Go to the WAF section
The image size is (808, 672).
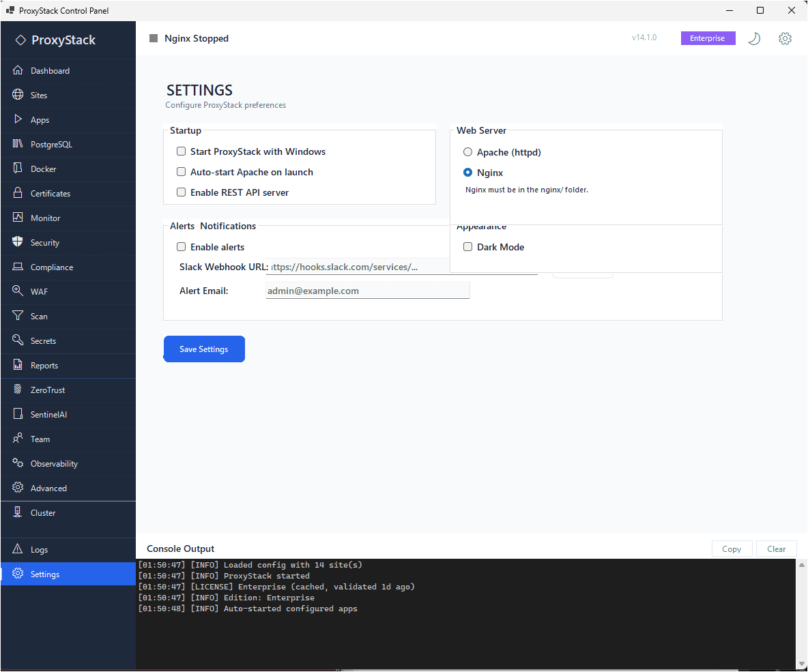pos(40,291)
